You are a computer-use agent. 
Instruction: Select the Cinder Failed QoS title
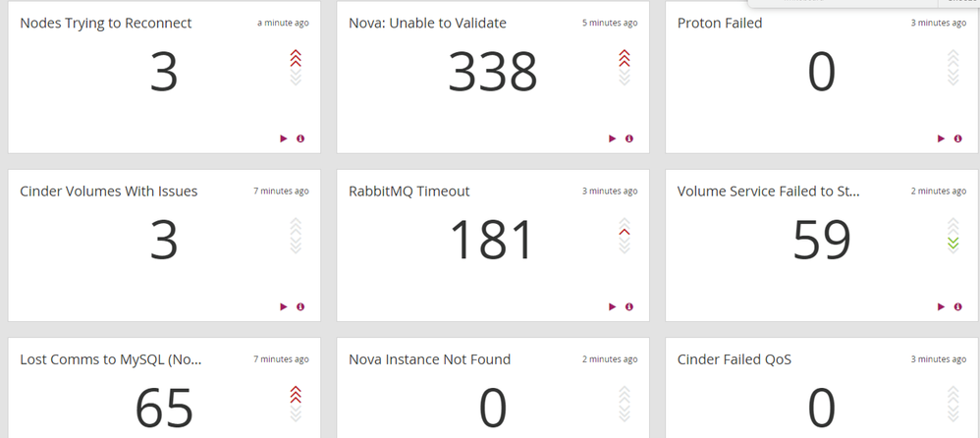click(x=735, y=359)
